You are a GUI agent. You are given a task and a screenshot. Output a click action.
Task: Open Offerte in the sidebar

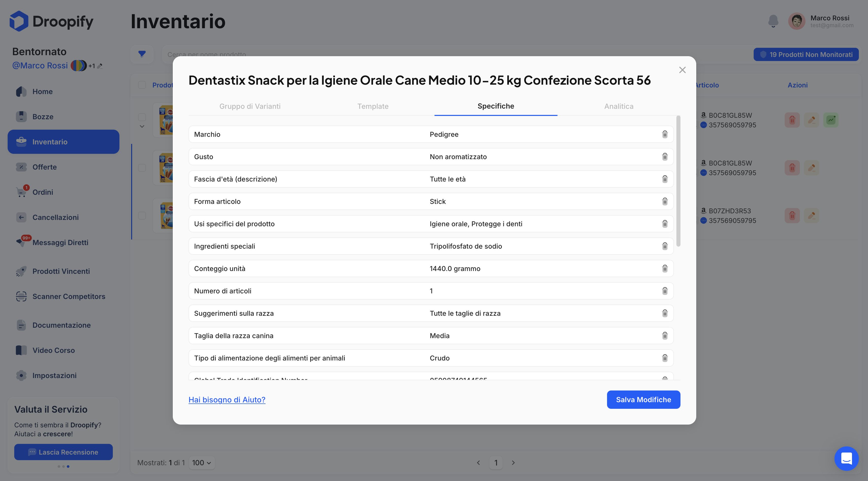pos(63,167)
